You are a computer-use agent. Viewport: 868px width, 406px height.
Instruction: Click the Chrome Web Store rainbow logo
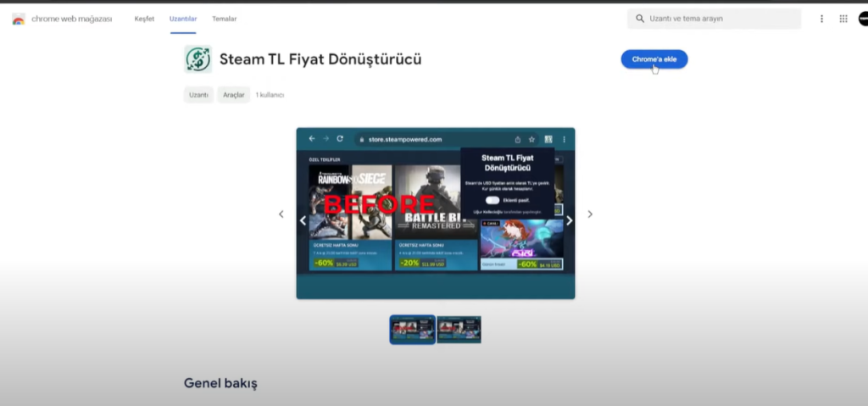(x=19, y=19)
